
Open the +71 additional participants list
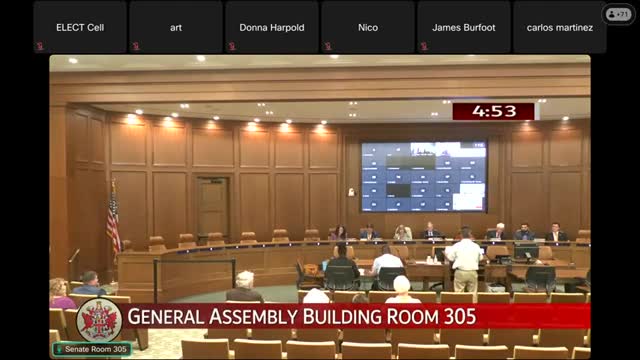[618, 14]
